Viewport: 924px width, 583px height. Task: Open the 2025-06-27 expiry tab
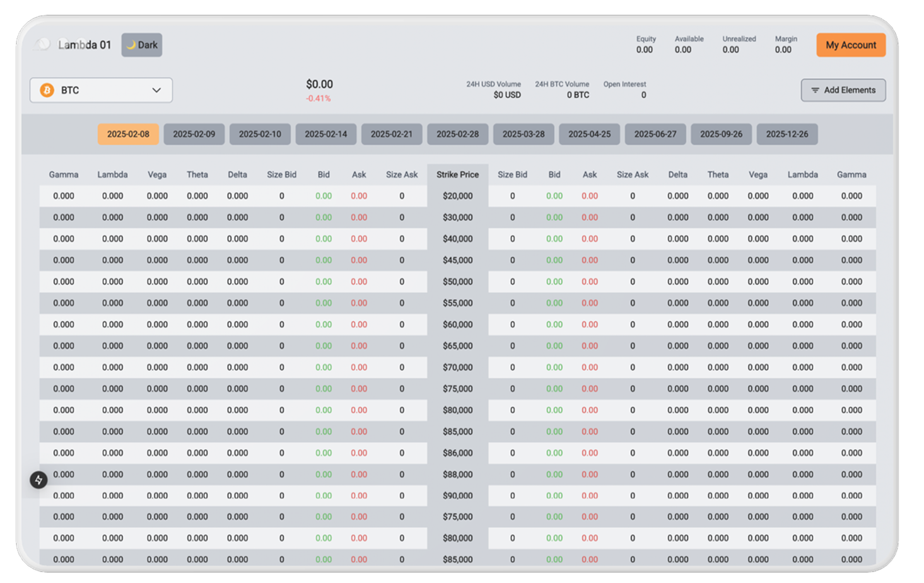655,134
